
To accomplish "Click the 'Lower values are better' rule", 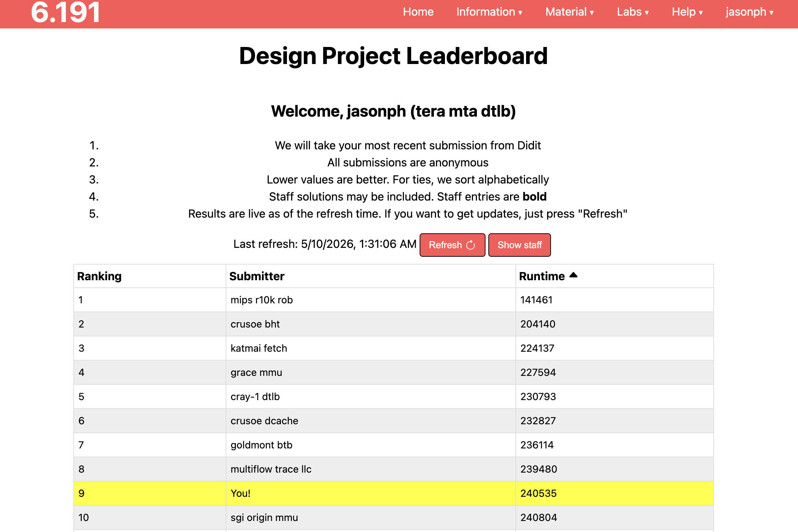I will [408, 180].
